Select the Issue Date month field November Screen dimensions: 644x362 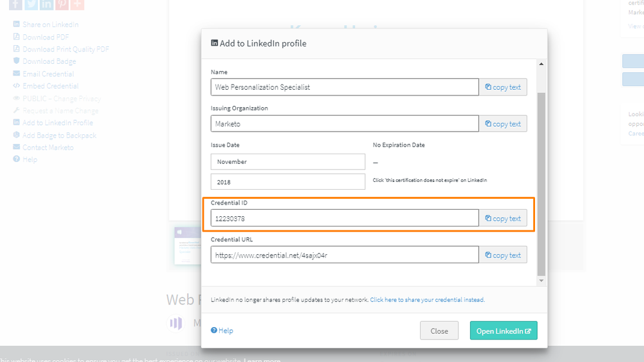coord(288,162)
